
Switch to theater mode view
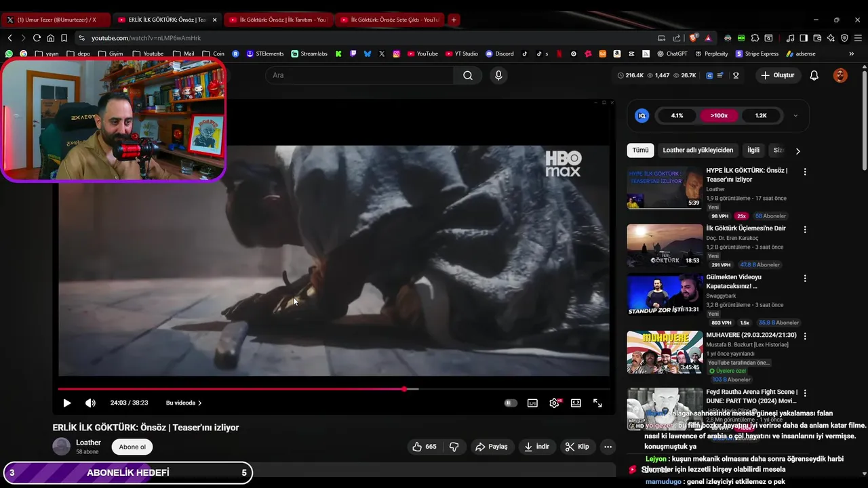click(x=576, y=403)
